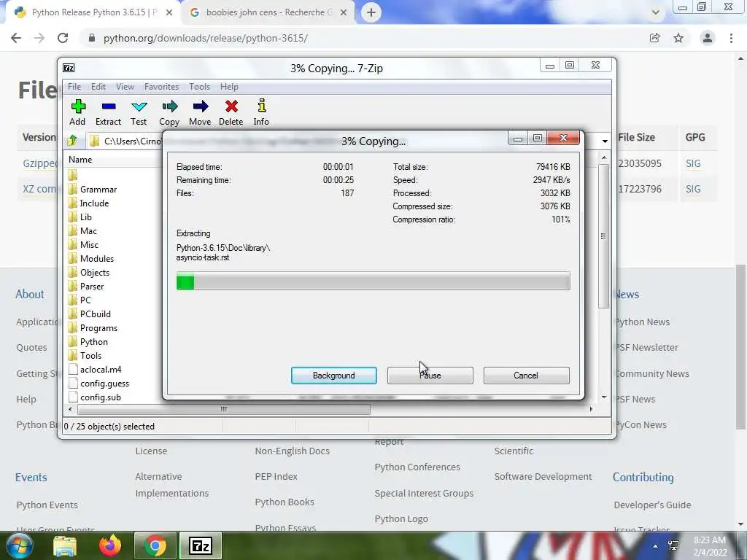The width and height of the screenshot is (747, 560).
Task: Open the Windows Start button
Action: [19, 545]
